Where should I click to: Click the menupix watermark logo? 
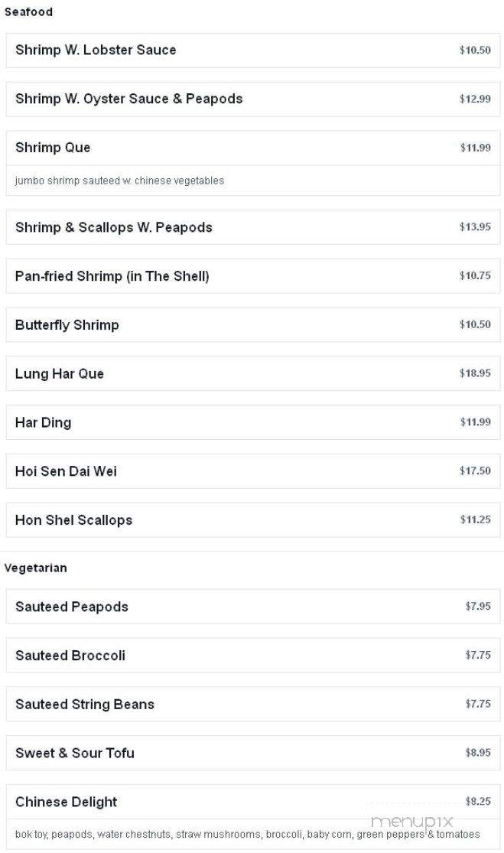click(411, 822)
